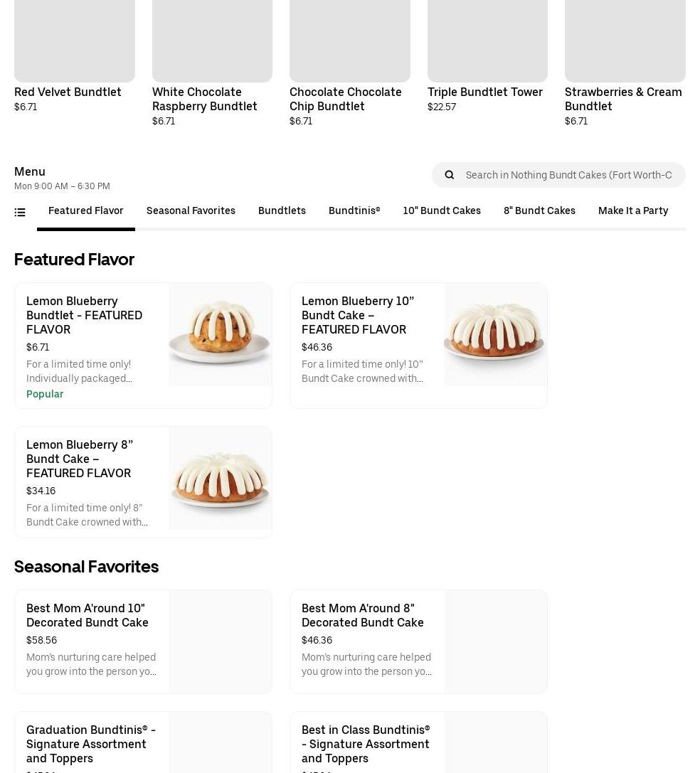Switch to Seasonal Favorites tab

pyautogui.click(x=191, y=210)
